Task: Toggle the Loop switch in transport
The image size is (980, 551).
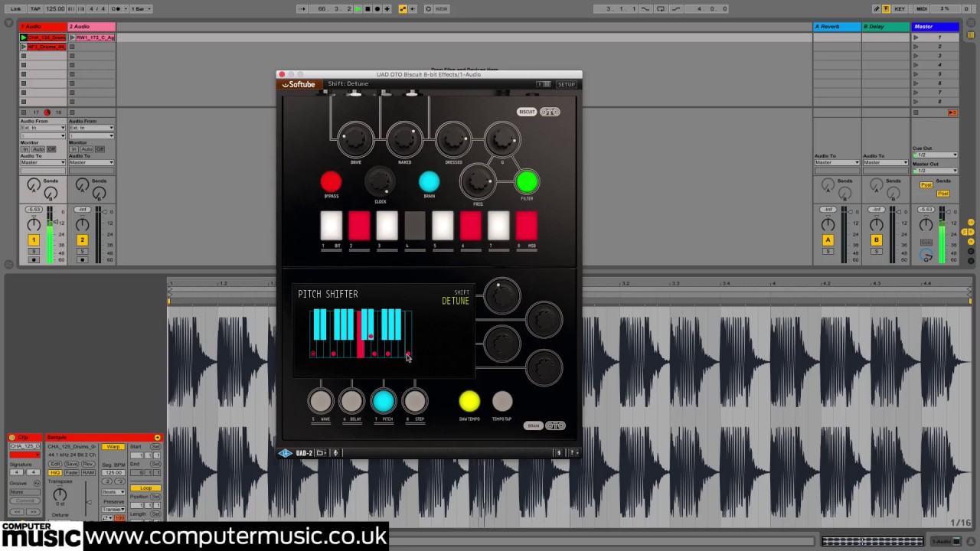Action: click(661, 9)
